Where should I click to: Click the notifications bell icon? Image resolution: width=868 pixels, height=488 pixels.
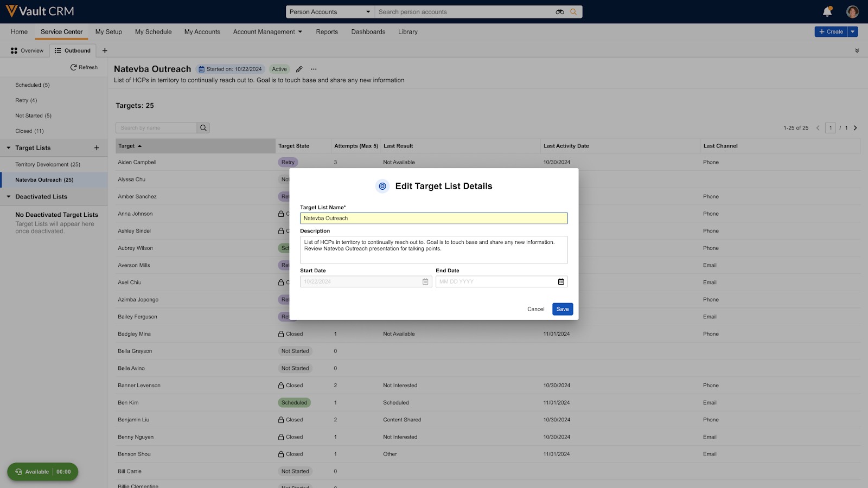click(x=827, y=11)
